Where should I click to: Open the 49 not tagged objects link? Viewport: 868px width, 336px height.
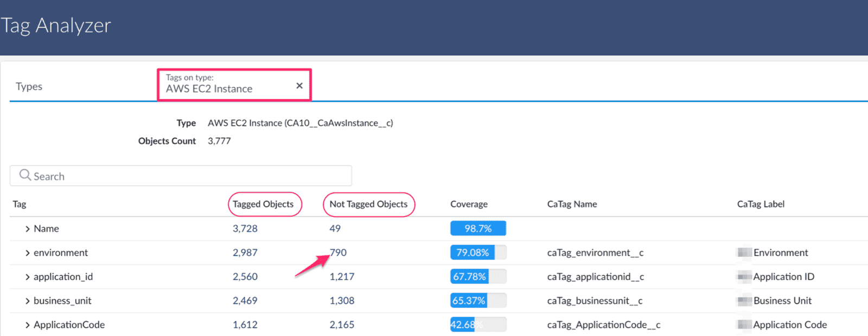(335, 229)
